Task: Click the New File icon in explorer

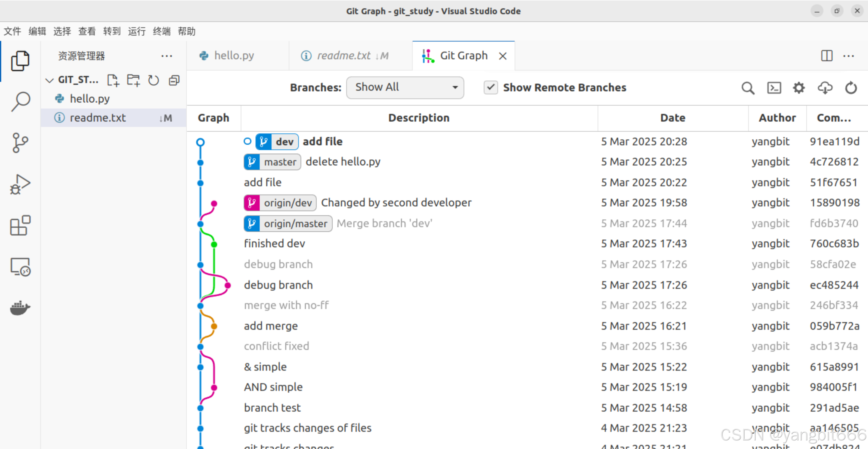Action: point(113,80)
